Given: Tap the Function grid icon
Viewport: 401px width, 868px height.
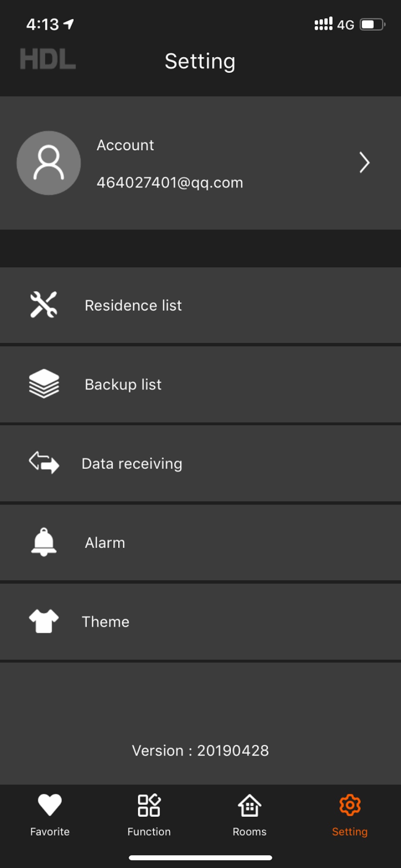Looking at the screenshot, I should coord(149,805).
